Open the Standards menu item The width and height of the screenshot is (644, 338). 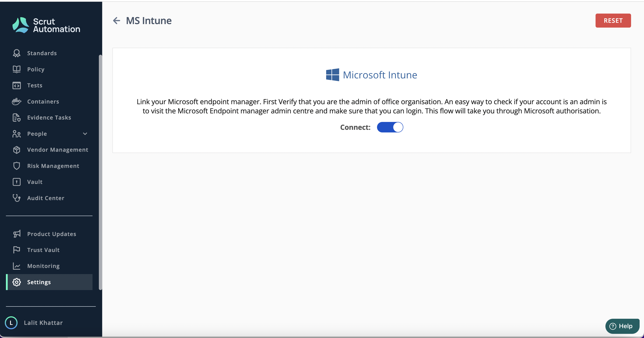click(x=42, y=53)
